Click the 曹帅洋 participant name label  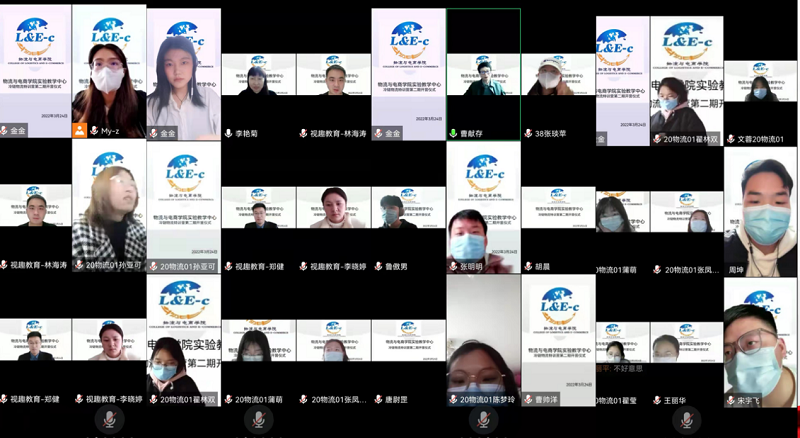click(x=547, y=400)
